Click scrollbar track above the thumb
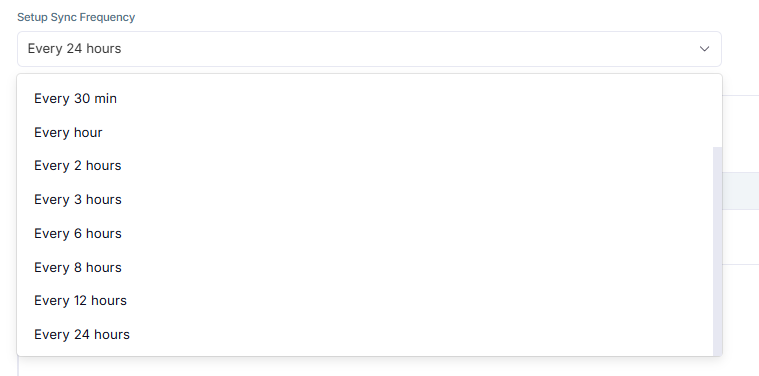Viewport: 759px width, 376px height. 717,111
